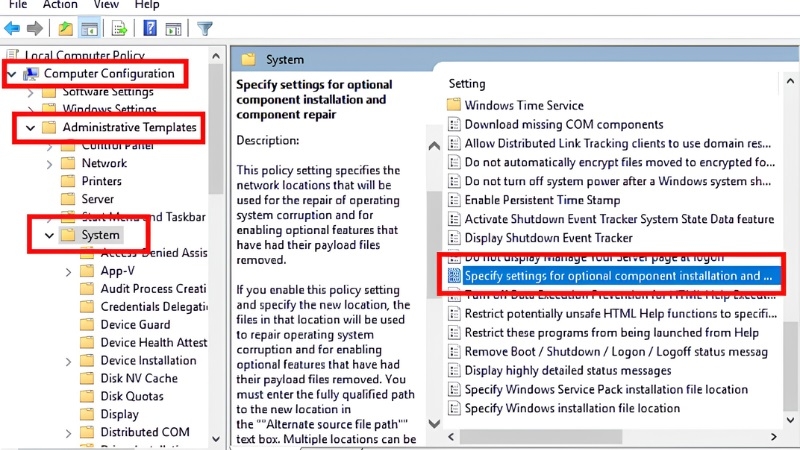Select Restrict these programs launched from Help
Image resolution: width=800 pixels, height=450 pixels.
tap(611, 333)
